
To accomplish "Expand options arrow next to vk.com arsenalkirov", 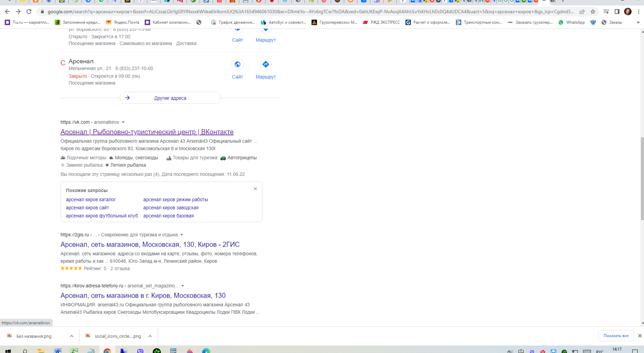I will coord(123,122).
